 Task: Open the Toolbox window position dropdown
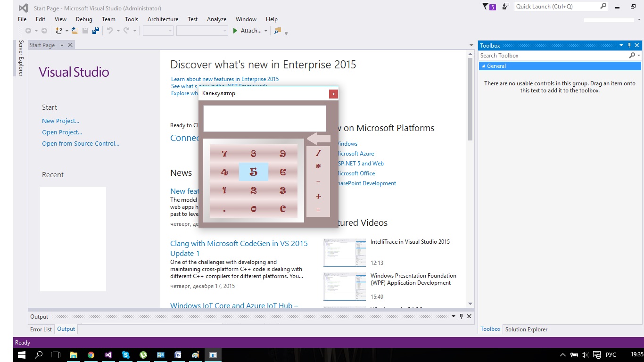[621, 46]
